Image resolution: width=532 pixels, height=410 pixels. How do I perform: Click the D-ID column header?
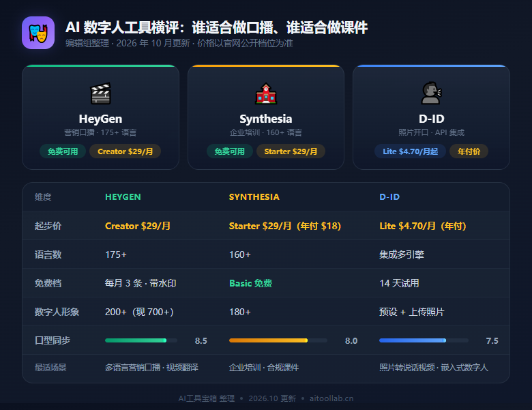coord(389,197)
